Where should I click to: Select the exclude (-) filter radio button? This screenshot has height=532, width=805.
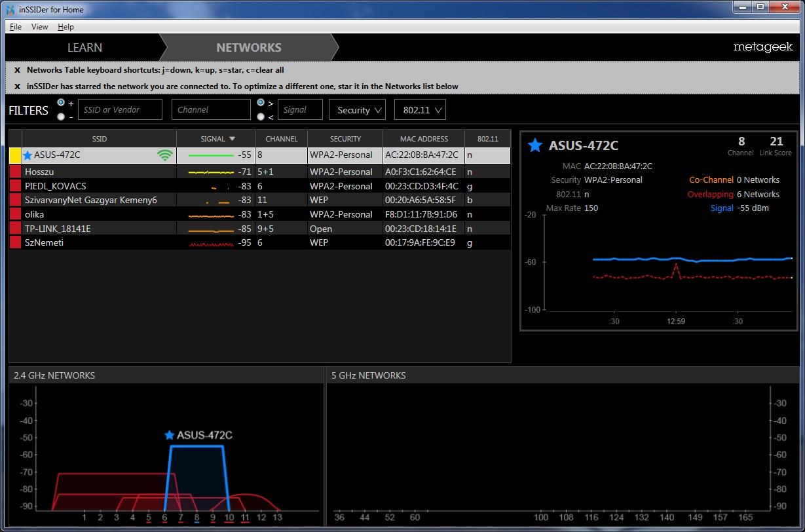pyautogui.click(x=61, y=117)
